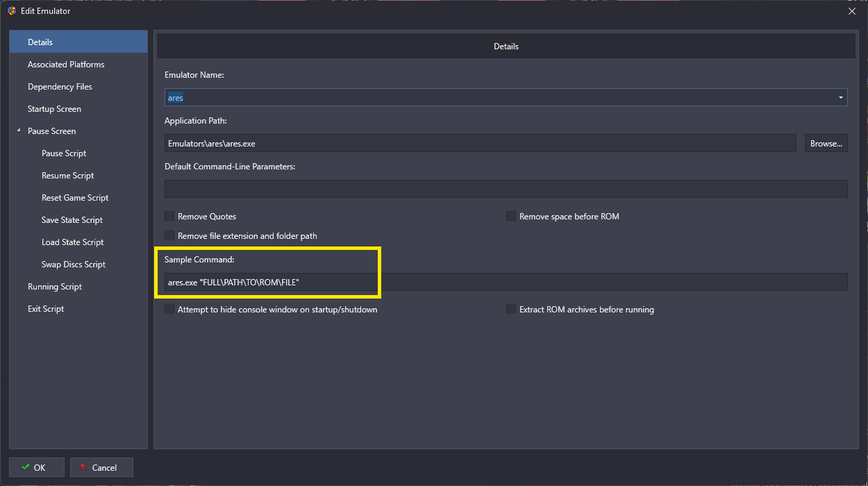The width and height of the screenshot is (868, 486).
Task: Select the Pause Script item
Action: tap(64, 153)
